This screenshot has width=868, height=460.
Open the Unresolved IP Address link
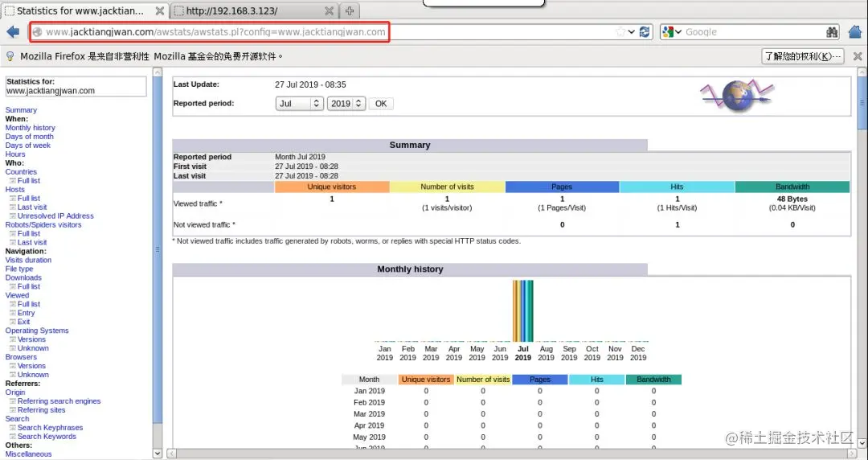[x=55, y=216]
